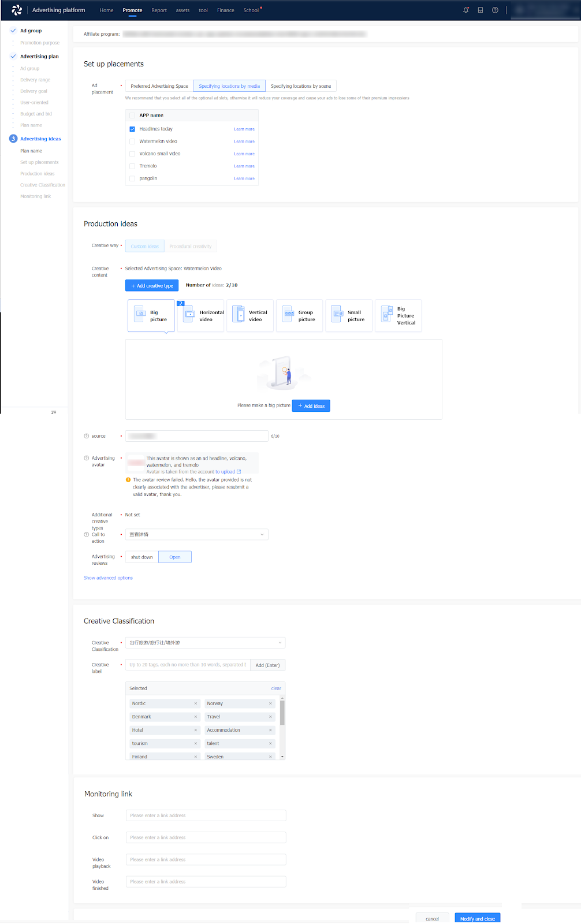Click the Advertising platform logo icon
This screenshot has height=924, width=581.
17,10
